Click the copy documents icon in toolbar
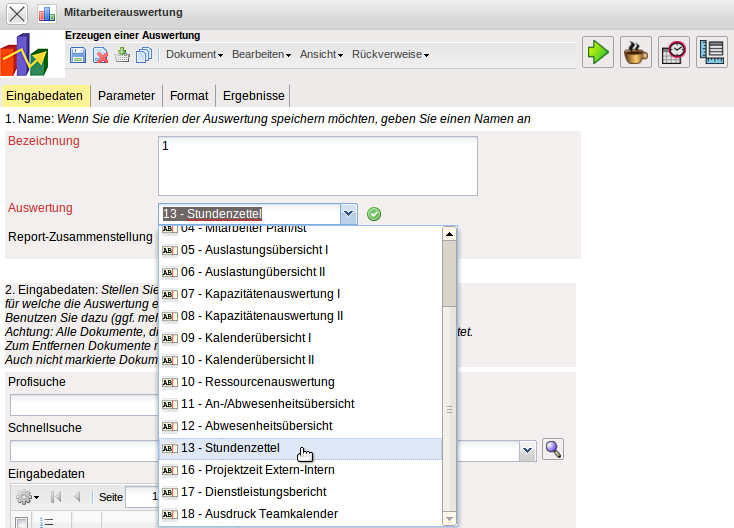 (143, 55)
